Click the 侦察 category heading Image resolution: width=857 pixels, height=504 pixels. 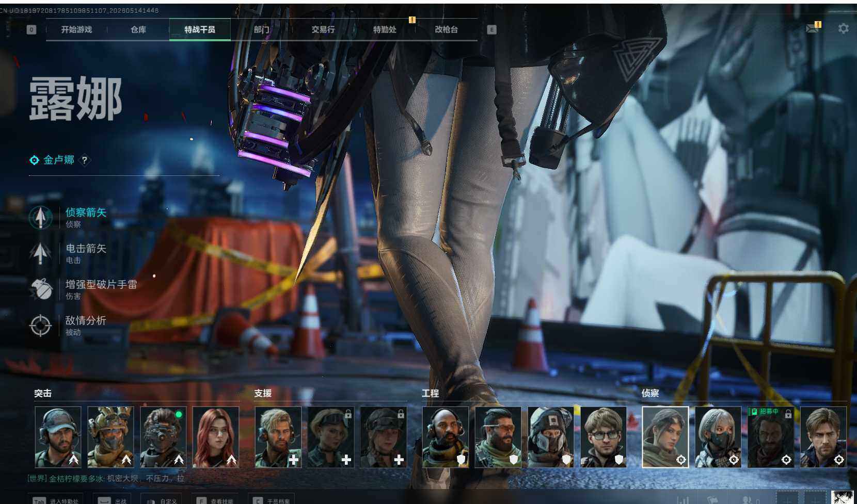(650, 394)
